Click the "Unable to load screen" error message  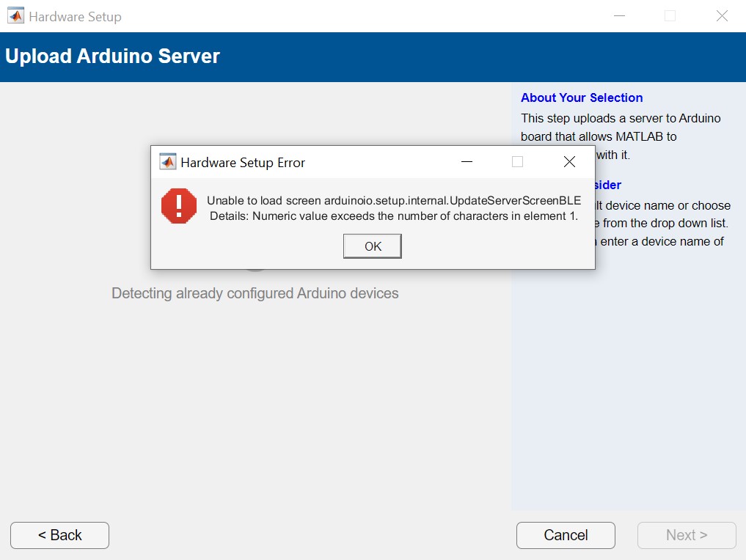(394, 201)
